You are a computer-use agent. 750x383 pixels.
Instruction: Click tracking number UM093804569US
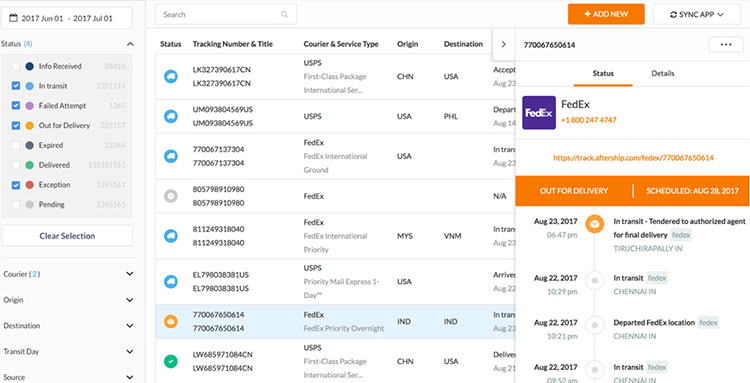(x=222, y=109)
